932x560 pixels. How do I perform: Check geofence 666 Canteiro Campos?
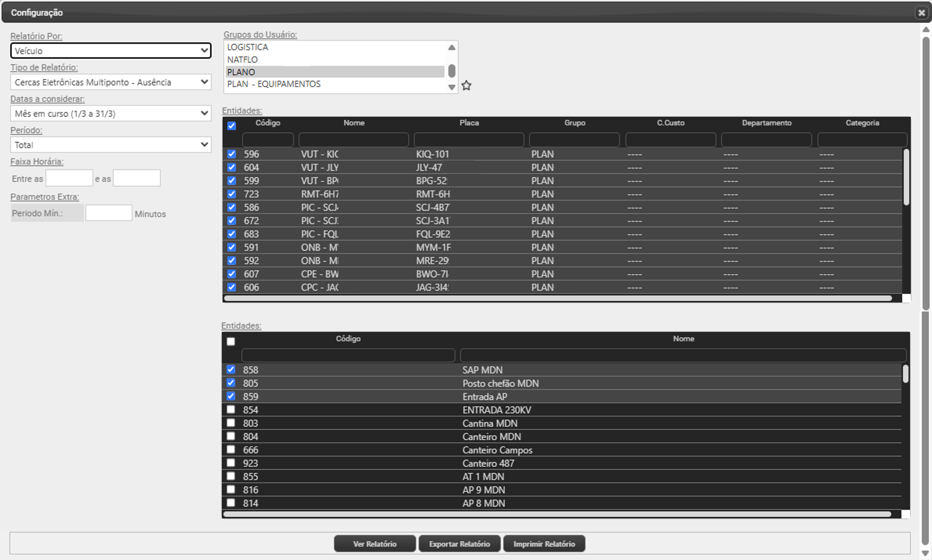tap(231, 449)
